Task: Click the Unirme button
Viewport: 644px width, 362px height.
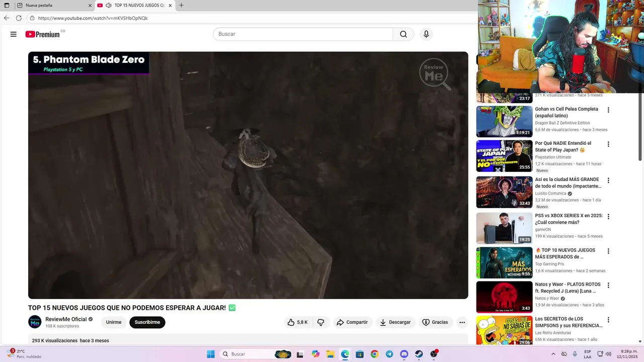Action: click(x=114, y=322)
